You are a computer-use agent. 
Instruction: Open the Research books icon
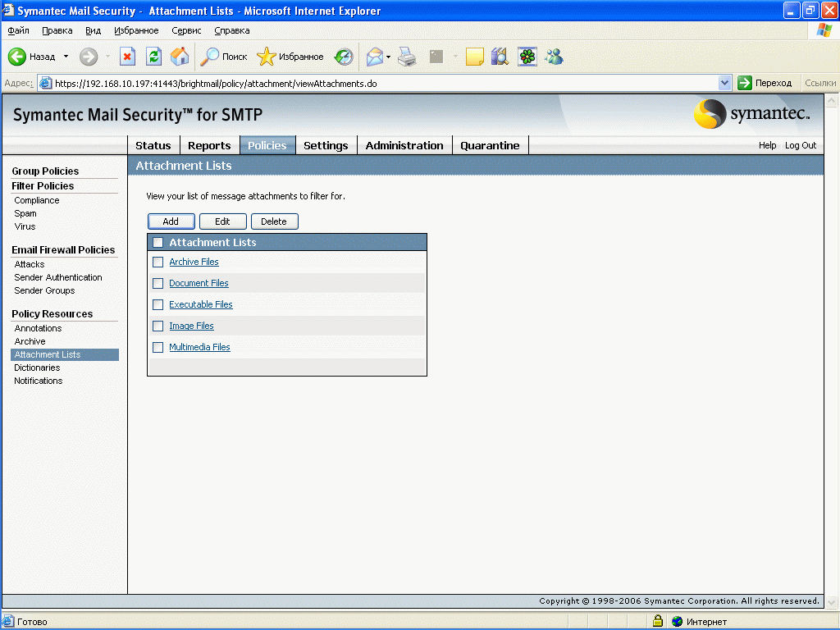click(x=500, y=57)
